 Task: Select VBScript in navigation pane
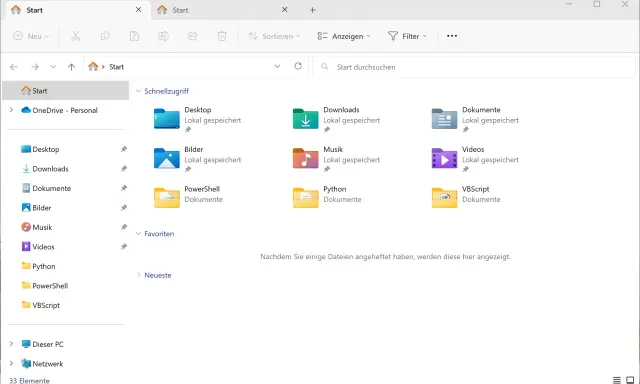[x=46, y=305]
